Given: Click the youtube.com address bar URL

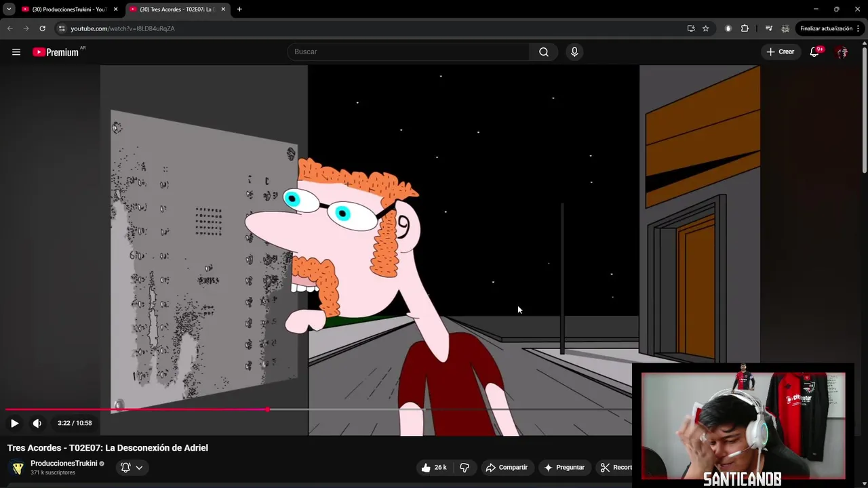Looking at the screenshot, I should click(x=123, y=28).
